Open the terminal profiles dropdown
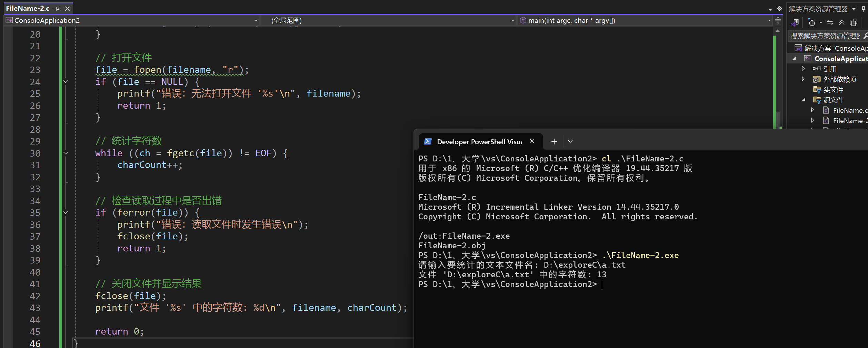868x348 pixels. [570, 141]
